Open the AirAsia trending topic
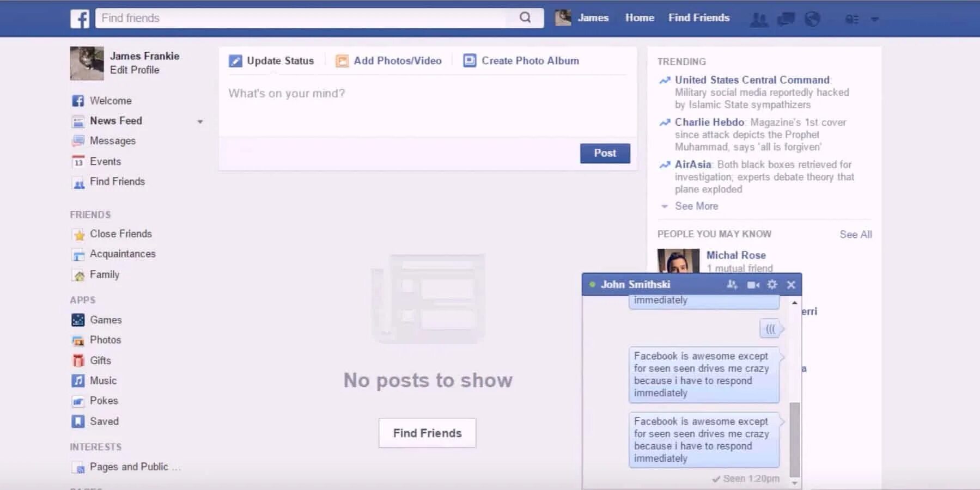Screen dimensions: 980x490 693,164
